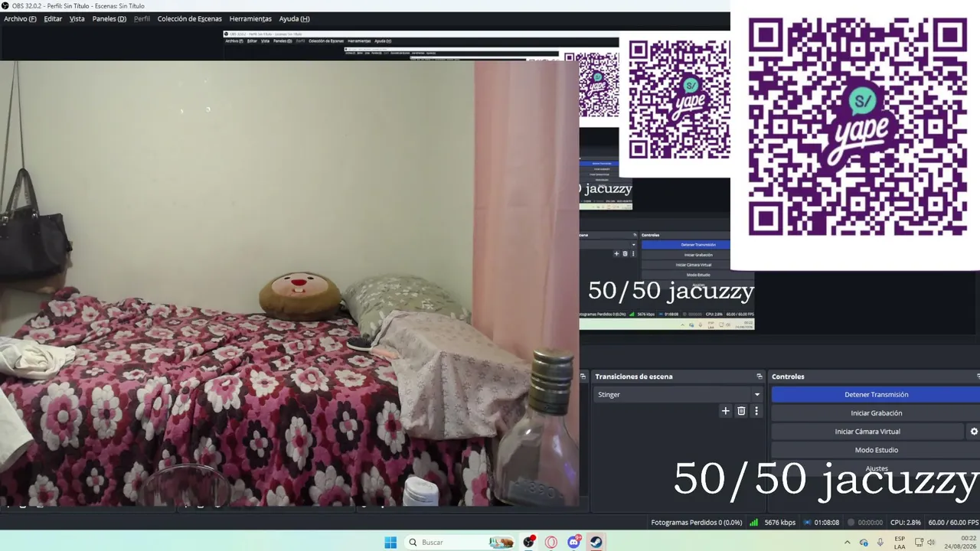This screenshot has height=551, width=980.
Task: Click the 60.00 / 60.00 FPS readout
Action: [953, 523]
